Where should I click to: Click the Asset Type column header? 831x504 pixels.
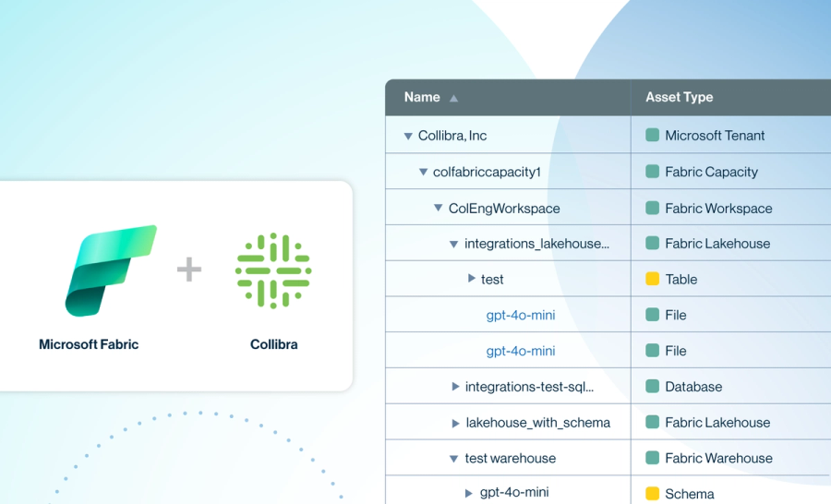pyautogui.click(x=679, y=97)
